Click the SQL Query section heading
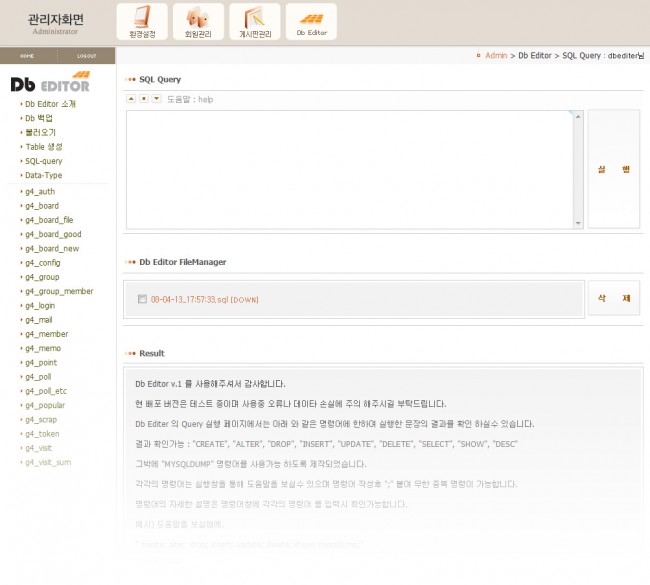 point(160,79)
